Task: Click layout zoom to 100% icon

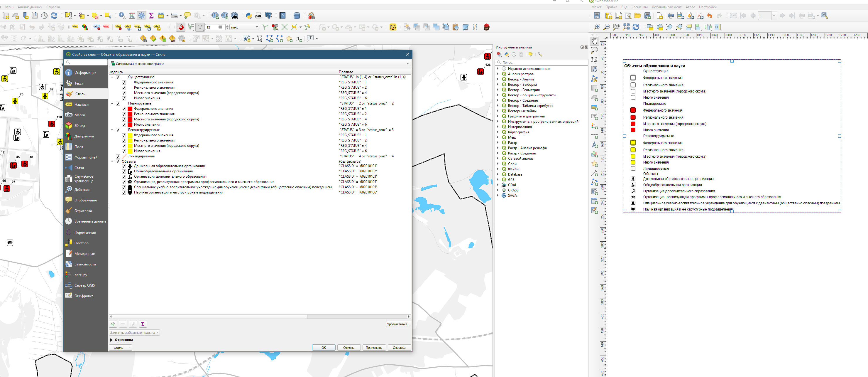Action: [616, 27]
